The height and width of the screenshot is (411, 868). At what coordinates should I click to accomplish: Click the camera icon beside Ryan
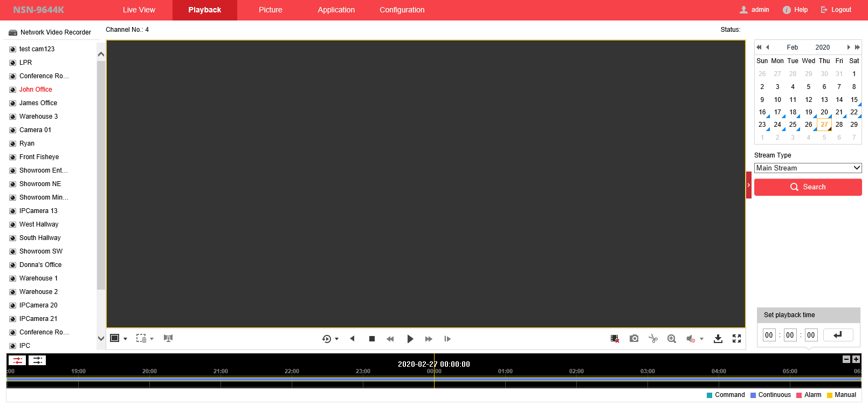(12, 143)
